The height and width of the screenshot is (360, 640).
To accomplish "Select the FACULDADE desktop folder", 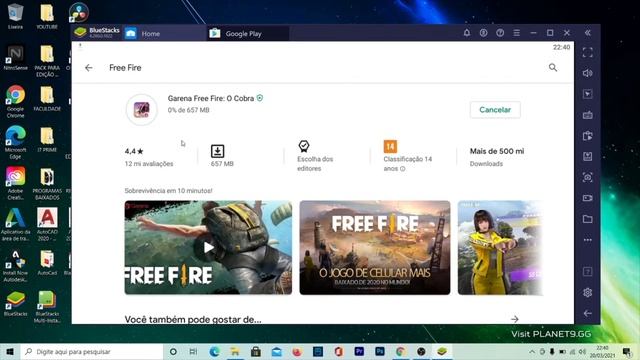I will (47, 98).
